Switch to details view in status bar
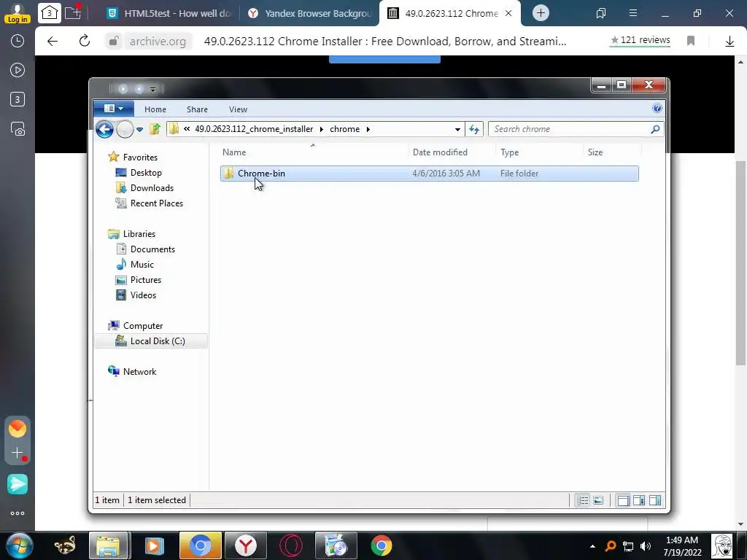Screen dimensions: 747x560 pos(582,500)
